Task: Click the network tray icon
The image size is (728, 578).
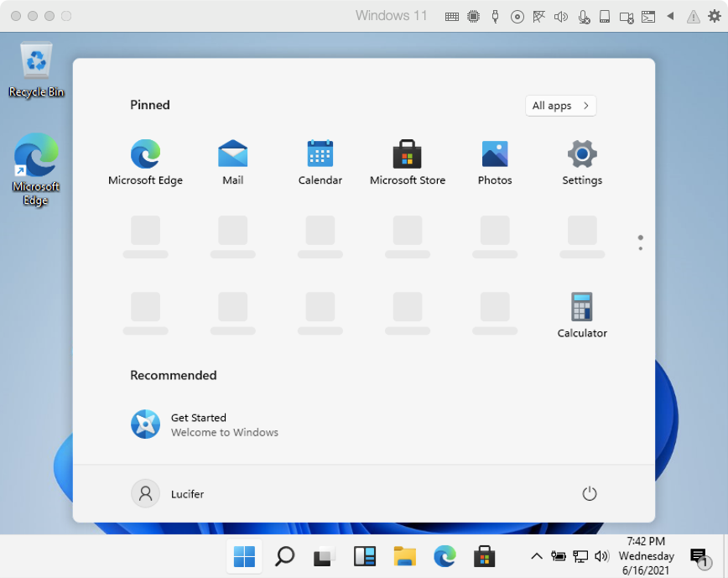Action: [580, 556]
